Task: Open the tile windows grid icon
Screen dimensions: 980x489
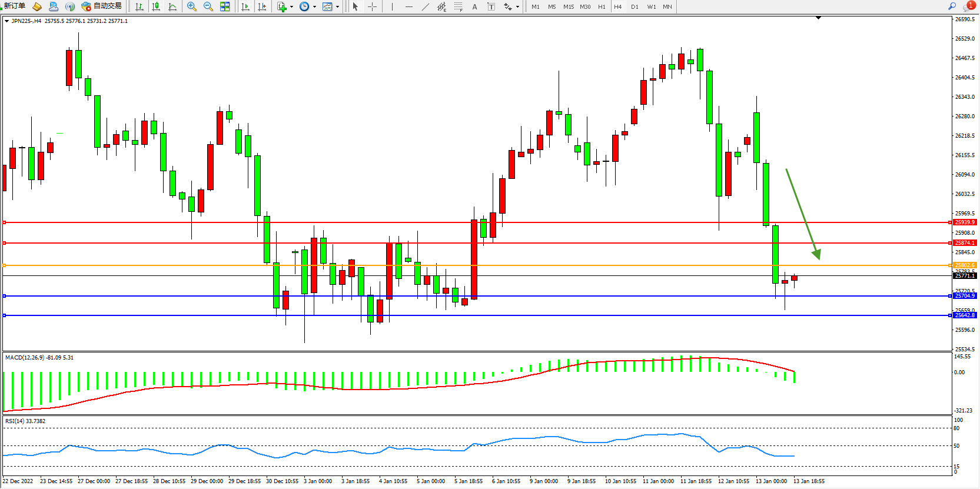Action: tap(225, 6)
